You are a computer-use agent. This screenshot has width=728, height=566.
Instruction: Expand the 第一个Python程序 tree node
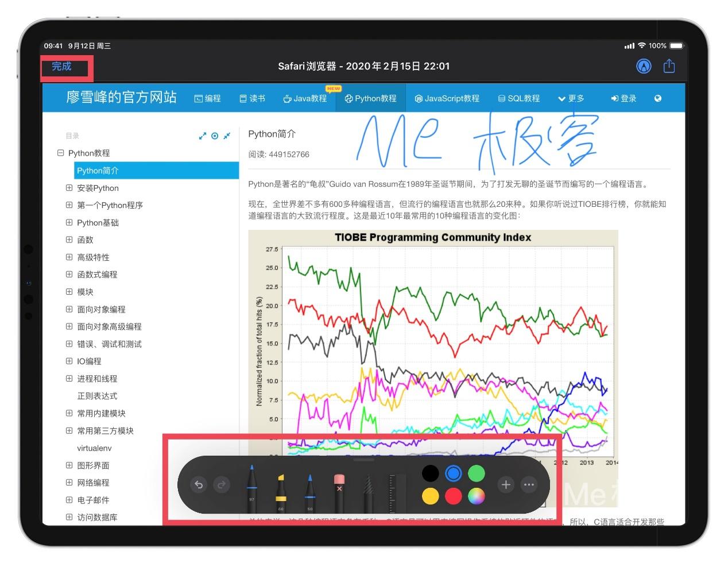(x=69, y=205)
